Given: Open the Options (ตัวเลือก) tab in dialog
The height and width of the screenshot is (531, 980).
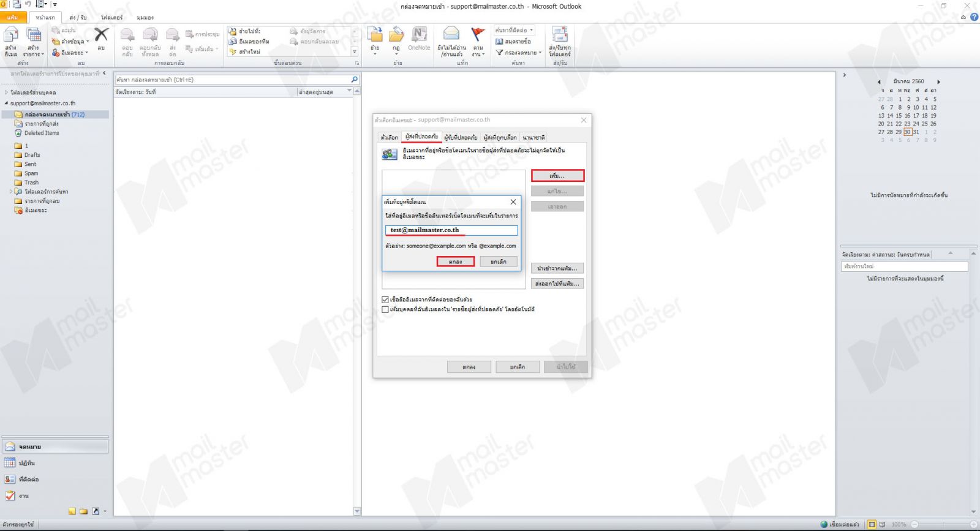Looking at the screenshot, I should 389,137.
